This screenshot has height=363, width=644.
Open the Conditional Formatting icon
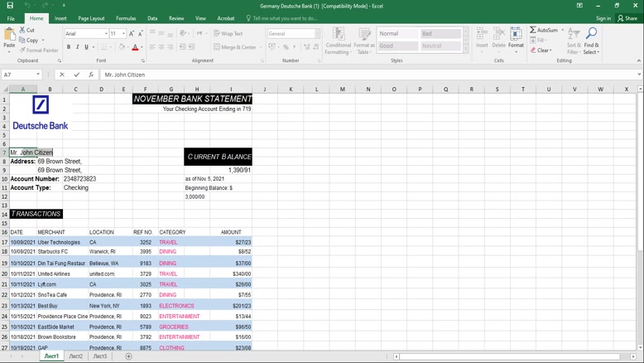(x=339, y=33)
